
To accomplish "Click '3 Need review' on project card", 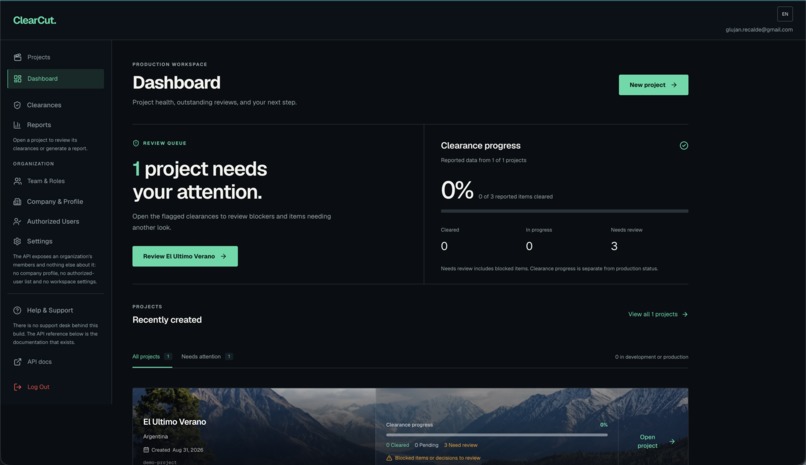I will [461, 445].
